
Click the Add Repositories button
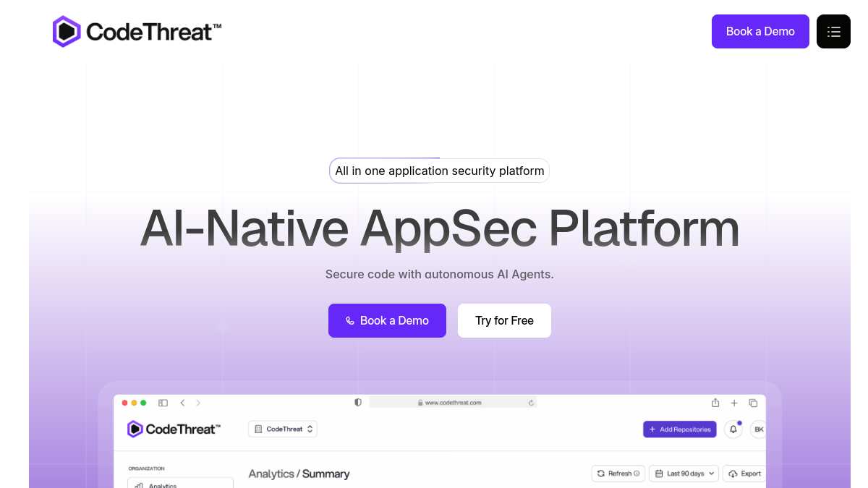[680, 429]
